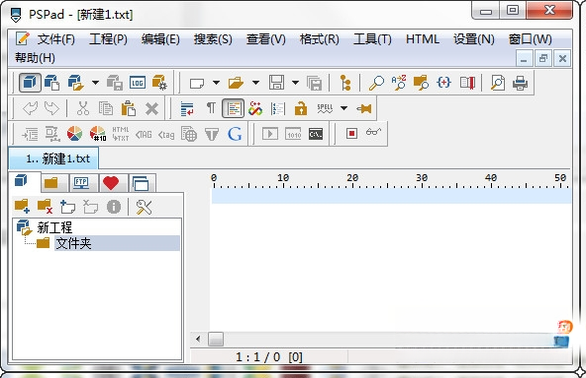
Task: Toggle the paragraph special characters mark
Action: 211,108
